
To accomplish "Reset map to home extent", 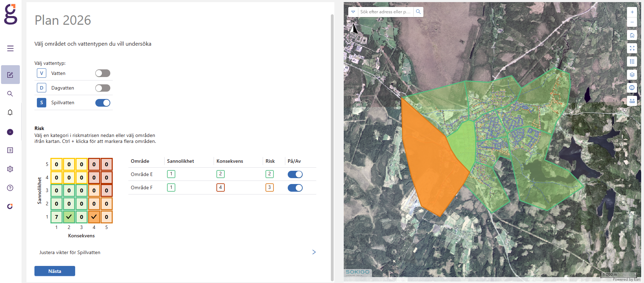I will [x=632, y=35].
